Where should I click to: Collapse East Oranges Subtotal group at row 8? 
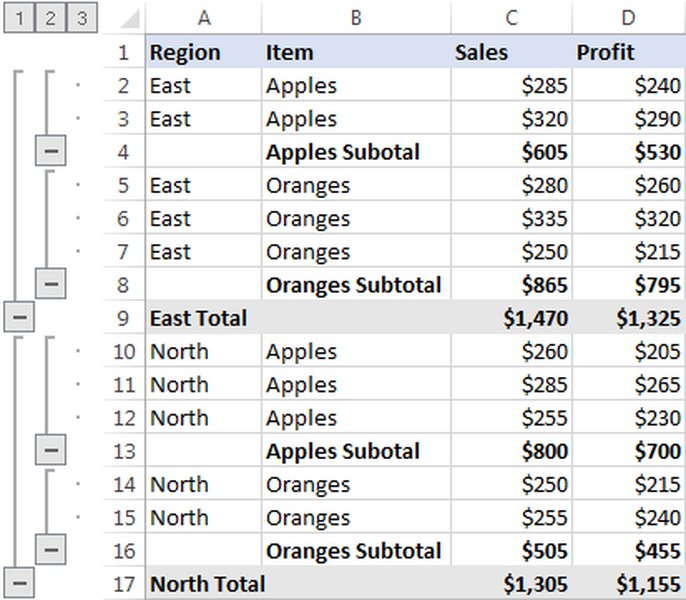(51, 284)
